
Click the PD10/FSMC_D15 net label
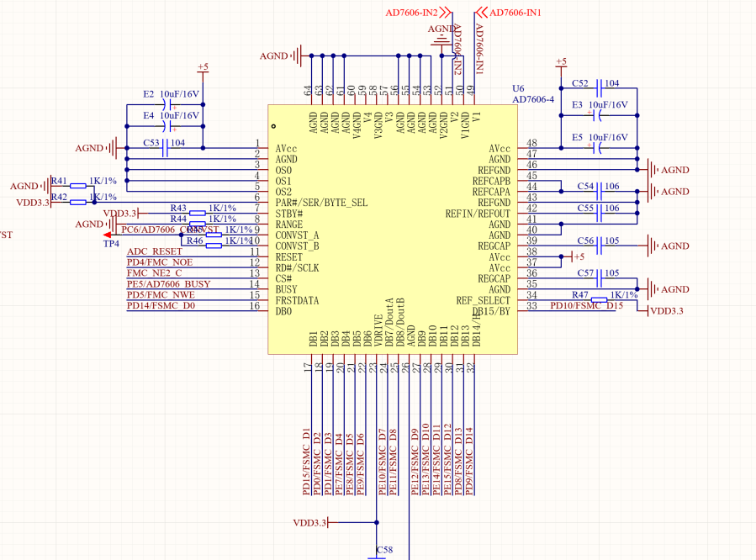(x=587, y=305)
